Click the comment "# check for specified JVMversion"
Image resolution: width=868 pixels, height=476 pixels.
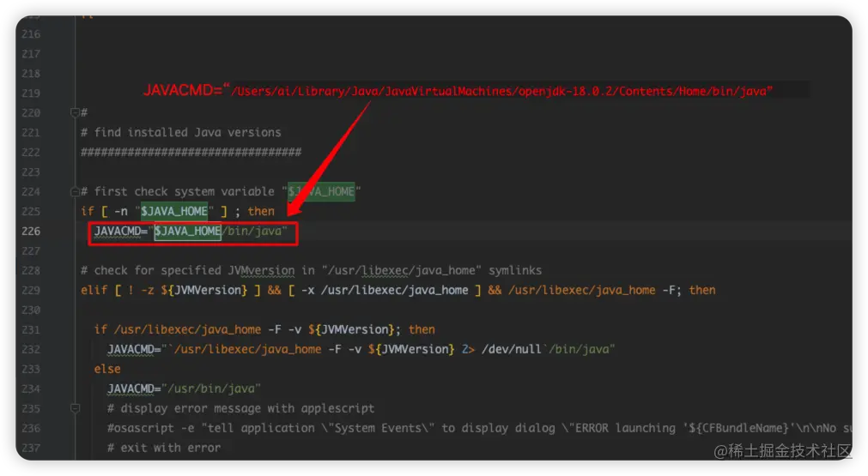tap(188, 270)
